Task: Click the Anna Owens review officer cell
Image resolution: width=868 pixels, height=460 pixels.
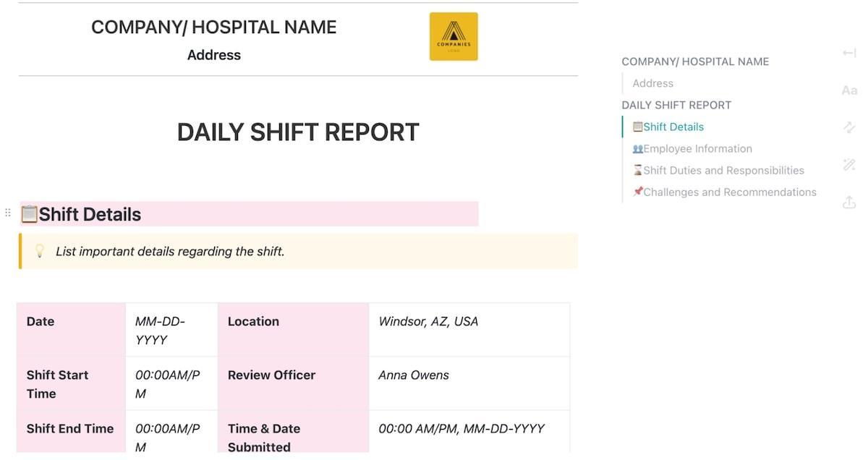Action: (x=414, y=375)
